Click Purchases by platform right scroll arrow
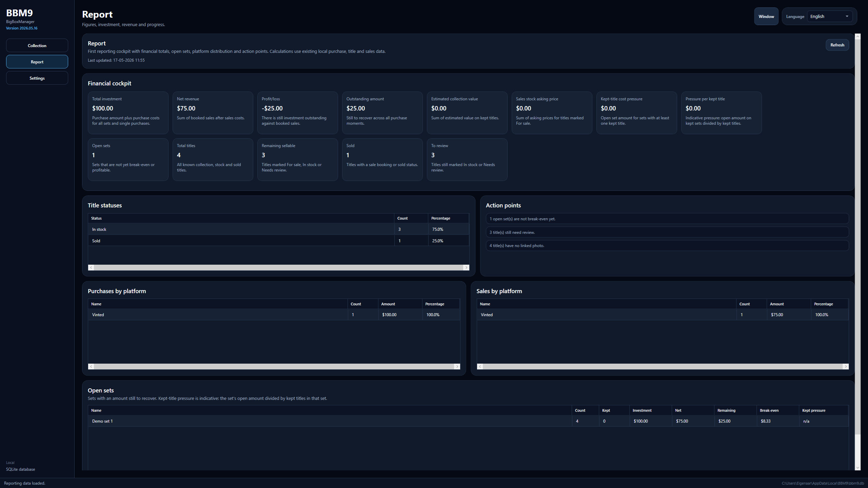 pos(457,366)
